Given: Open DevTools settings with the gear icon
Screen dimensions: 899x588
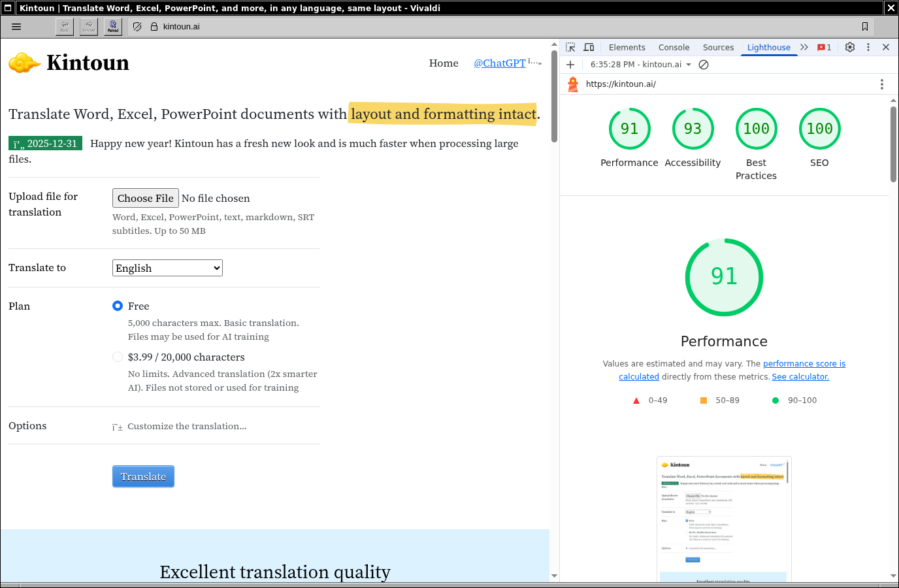Looking at the screenshot, I should pos(849,46).
